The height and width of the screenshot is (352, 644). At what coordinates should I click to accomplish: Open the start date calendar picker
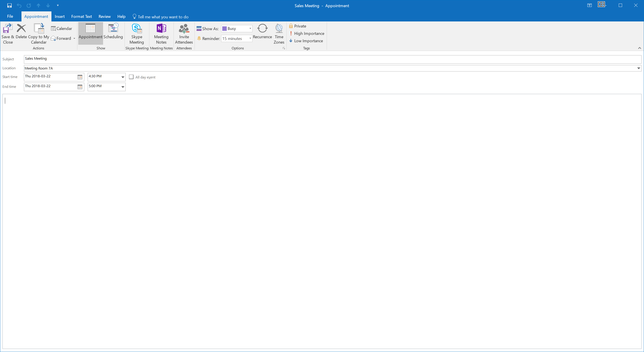80,77
